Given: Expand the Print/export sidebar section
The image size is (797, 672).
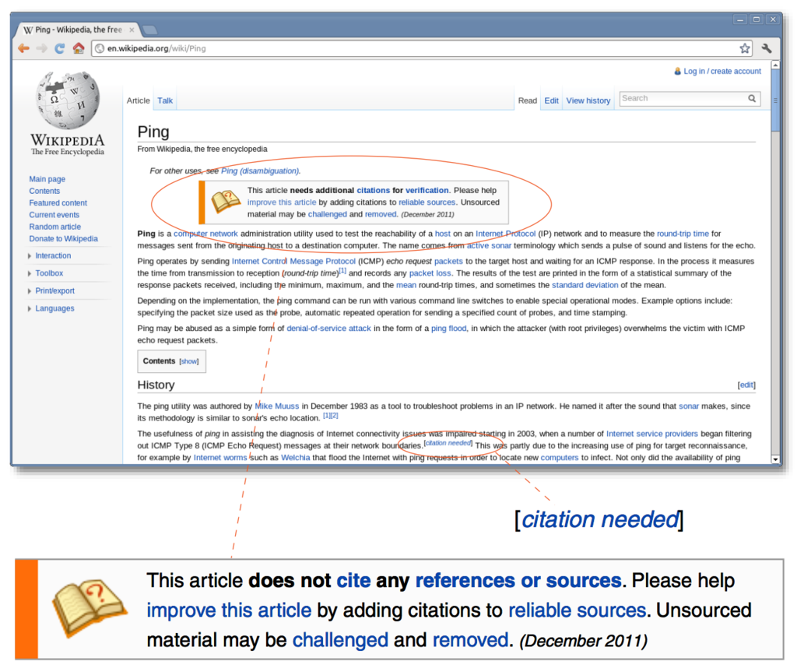Looking at the screenshot, I should tap(55, 290).
